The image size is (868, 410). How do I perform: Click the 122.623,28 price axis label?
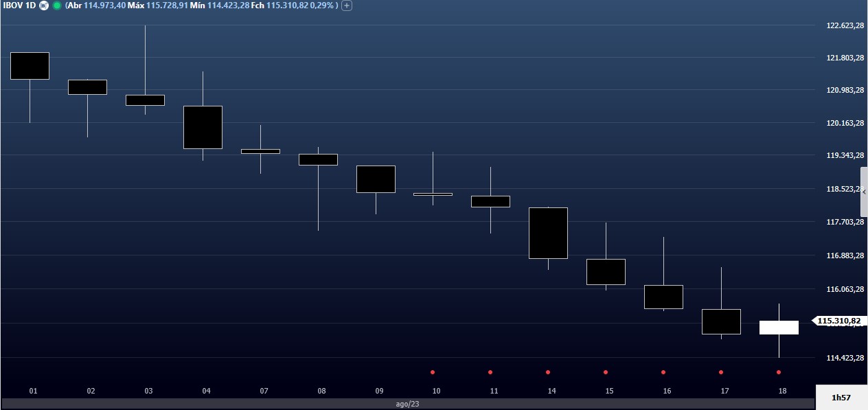[x=844, y=26]
